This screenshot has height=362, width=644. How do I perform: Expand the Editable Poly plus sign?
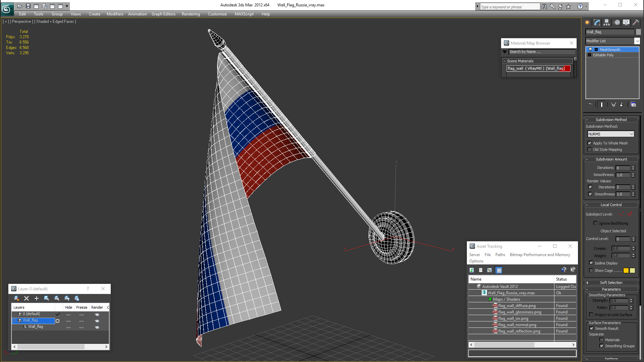click(x=589, y=55)
